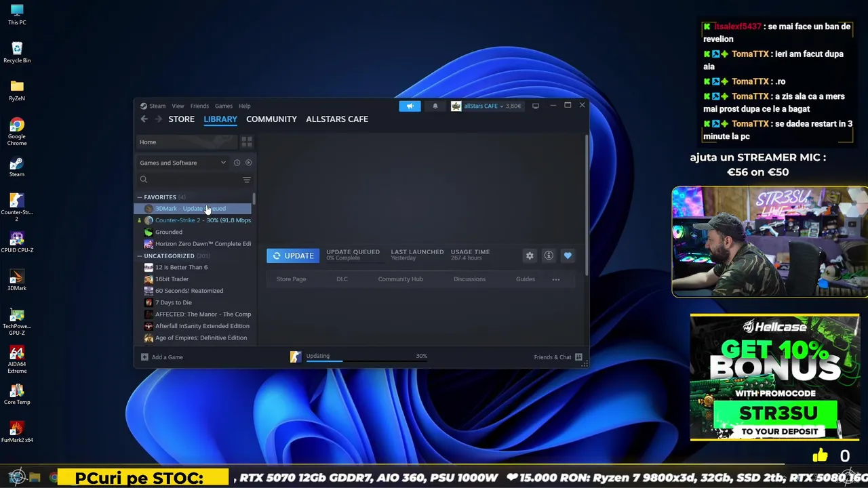Select Counter-Strike 2 desktop shortcut
This screenshot has height=488, width=868.
(x=17, y=207)
